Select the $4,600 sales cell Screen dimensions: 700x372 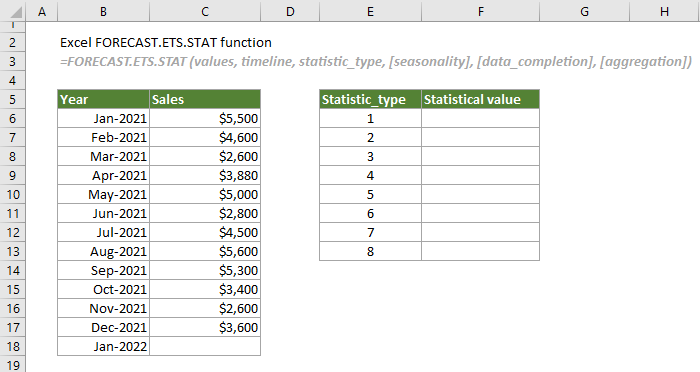(205, 137)
